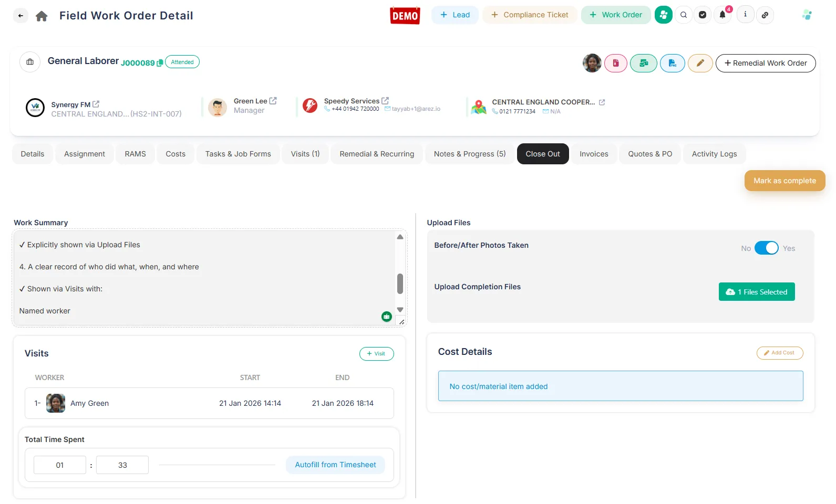Open the pink PDF document icon
836x504 pixels.
coord(615,63)
